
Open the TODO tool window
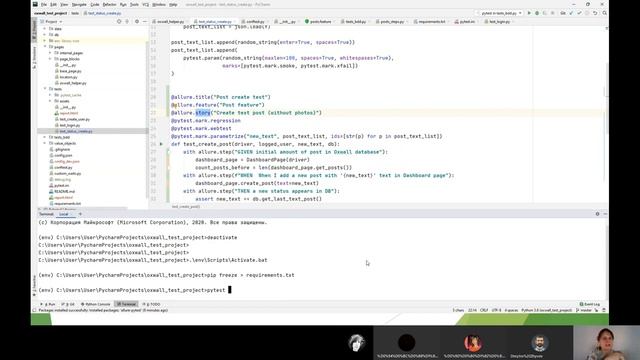(151, 304)
